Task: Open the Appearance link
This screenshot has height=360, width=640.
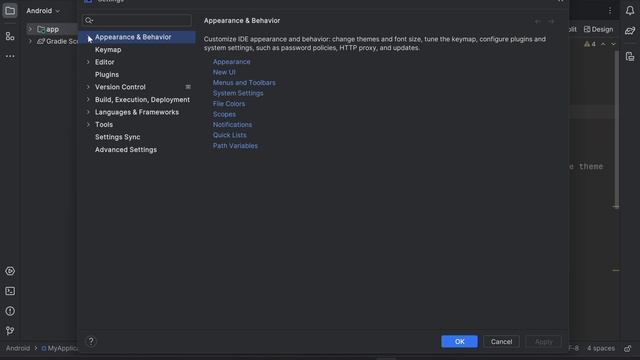Action: (x=231, y=62)
